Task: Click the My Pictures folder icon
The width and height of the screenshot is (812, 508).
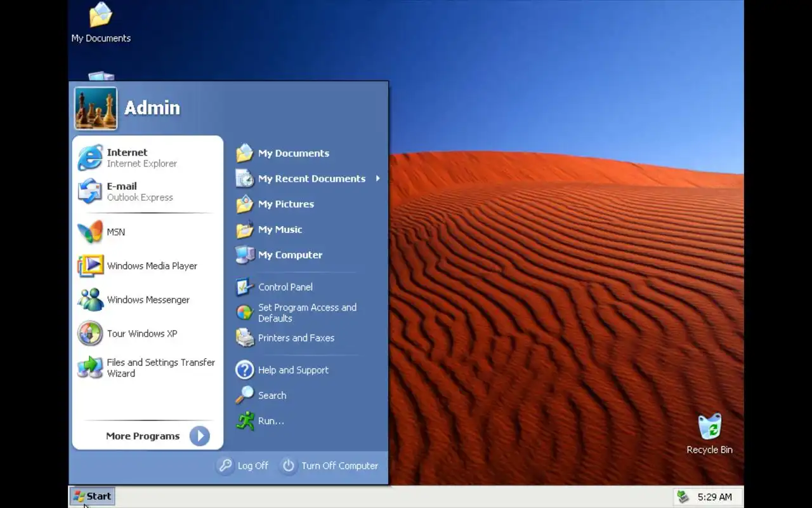Action: tap(245, 204)
